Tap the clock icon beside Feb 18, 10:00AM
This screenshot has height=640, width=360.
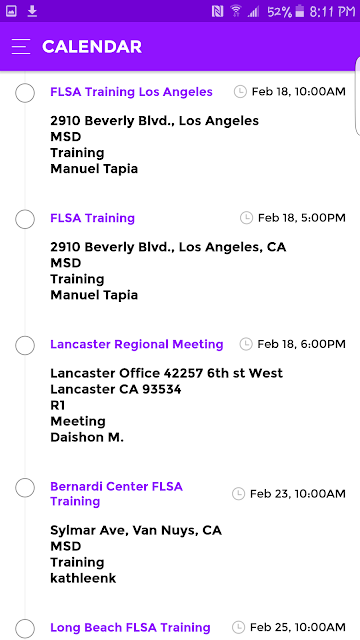240,92
